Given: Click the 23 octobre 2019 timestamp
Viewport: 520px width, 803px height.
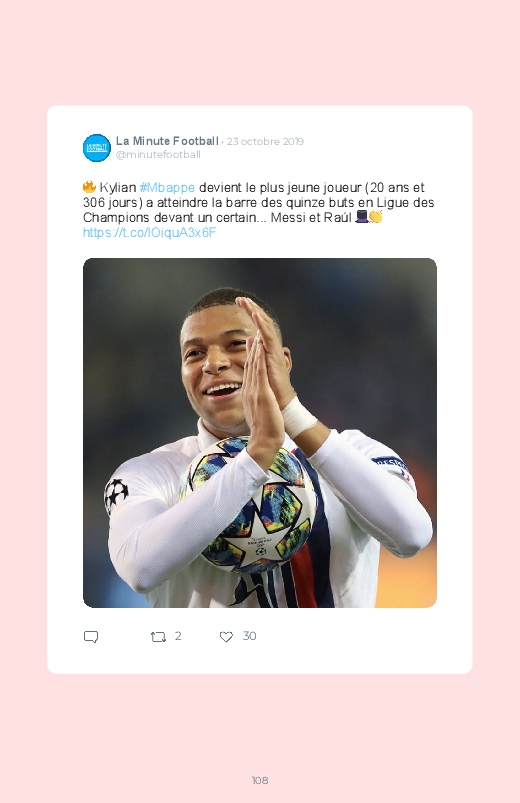Looking at the screenshot, I should (x=265, y=141).
